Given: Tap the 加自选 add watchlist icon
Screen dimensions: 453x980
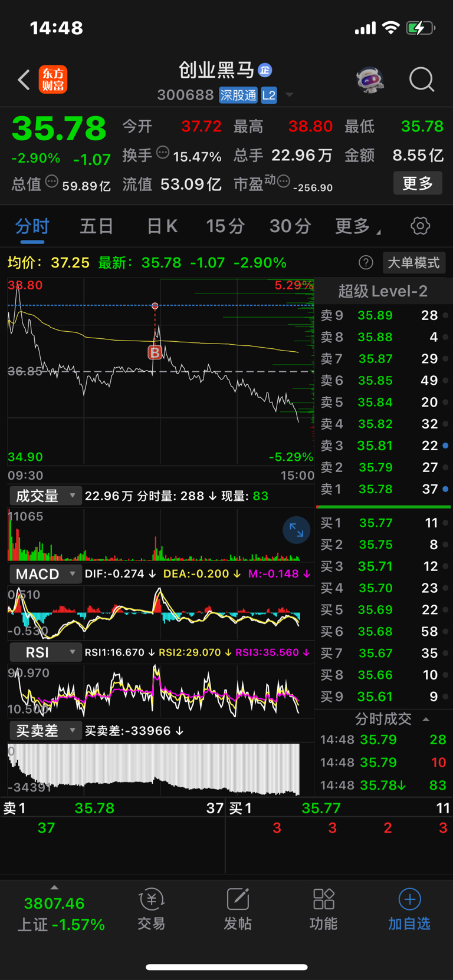Looking at the screenshot, I should click(409, 909).
